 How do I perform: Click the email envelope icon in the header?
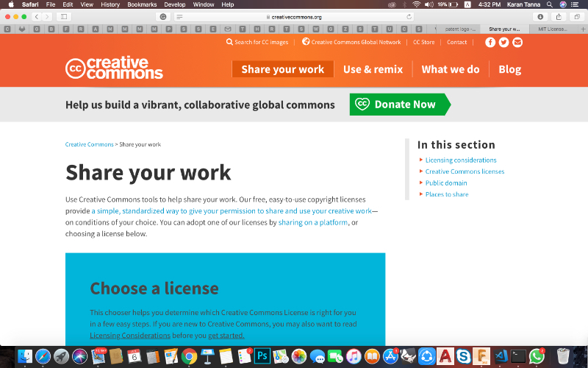517,43
